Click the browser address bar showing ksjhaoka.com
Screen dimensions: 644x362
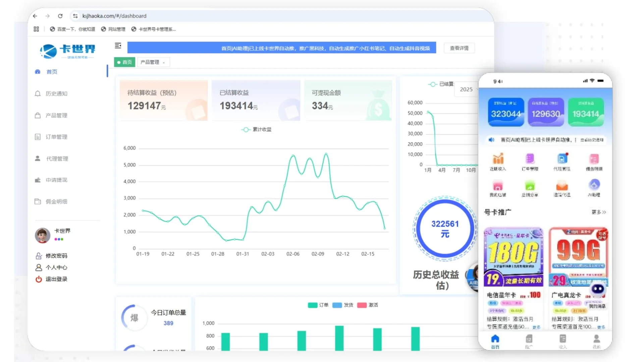pos(114,16)
